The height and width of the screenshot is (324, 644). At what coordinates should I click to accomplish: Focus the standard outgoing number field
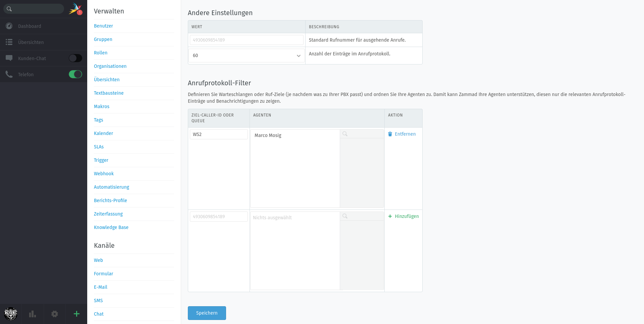(247, 40)
